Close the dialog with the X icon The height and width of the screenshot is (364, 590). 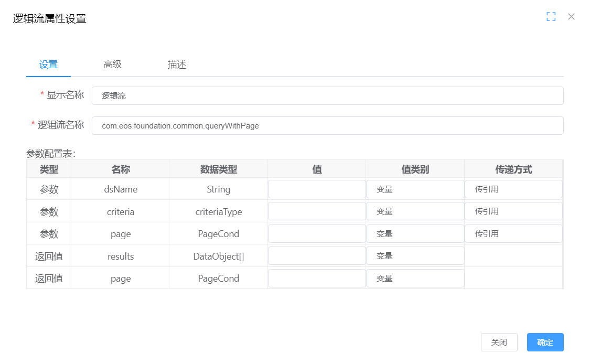click(571, 17)
